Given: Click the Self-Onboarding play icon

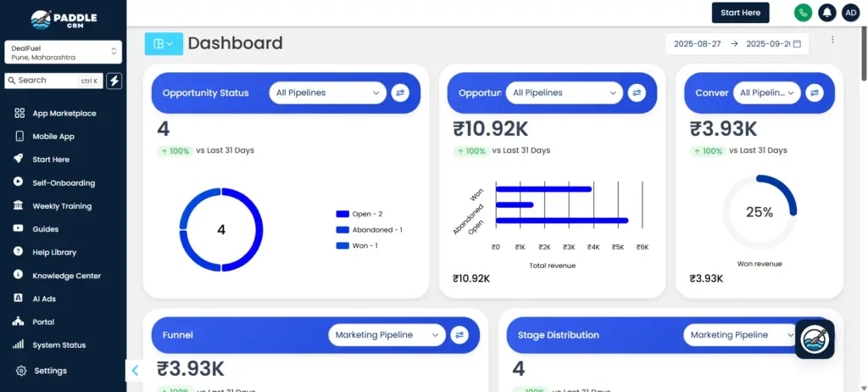Looking at the screenshot, I should coord(19,182).
